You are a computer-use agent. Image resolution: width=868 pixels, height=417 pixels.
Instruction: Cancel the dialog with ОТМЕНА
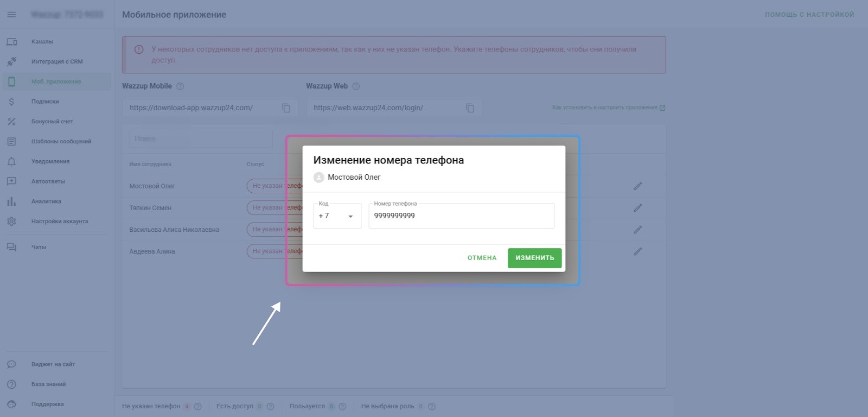(x=482, y=258)
